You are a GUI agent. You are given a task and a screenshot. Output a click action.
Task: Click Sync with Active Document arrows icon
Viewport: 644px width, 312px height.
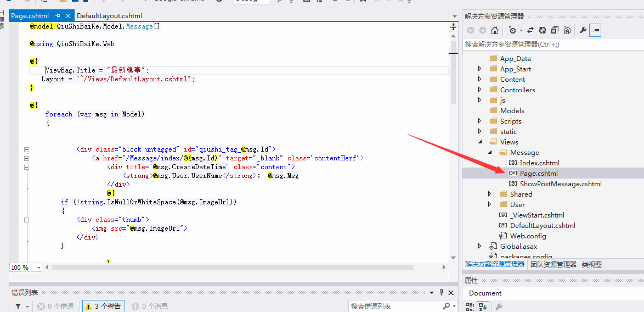530,30
